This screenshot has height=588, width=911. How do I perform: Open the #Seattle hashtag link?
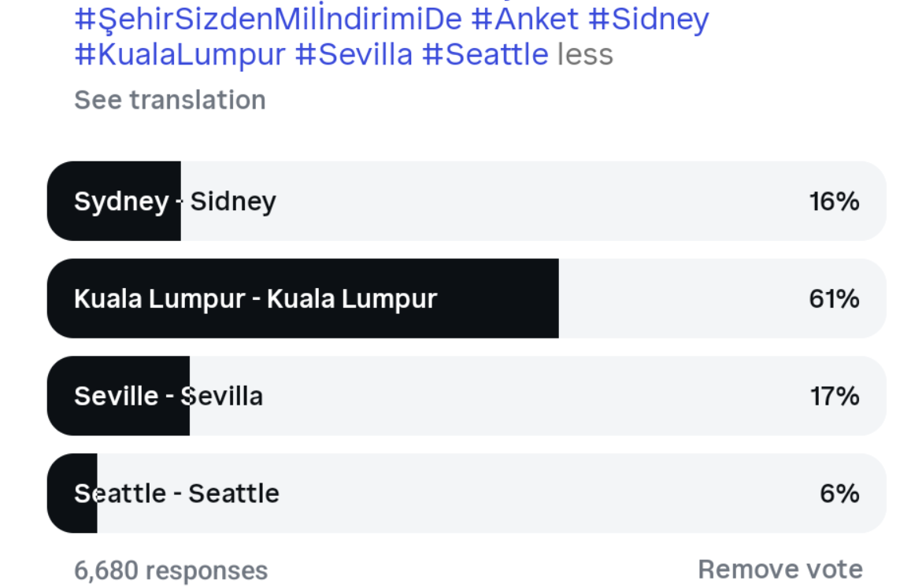[x=485, y=54]
